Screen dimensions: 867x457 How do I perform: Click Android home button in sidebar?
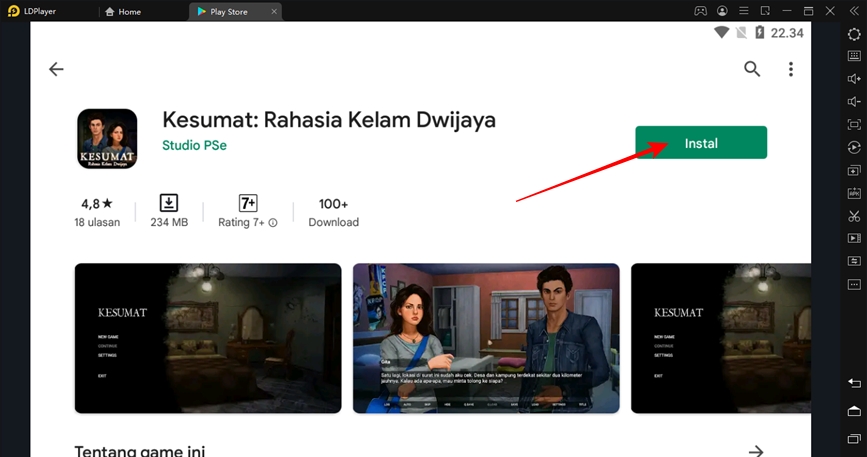(854, 411)
